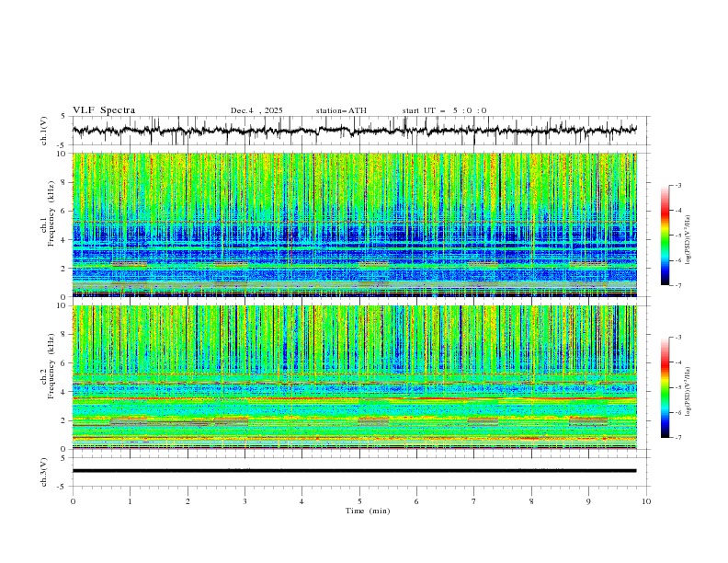Click time axis tick label "2"
The image size is (728, 563).
[x=188, y=501]
